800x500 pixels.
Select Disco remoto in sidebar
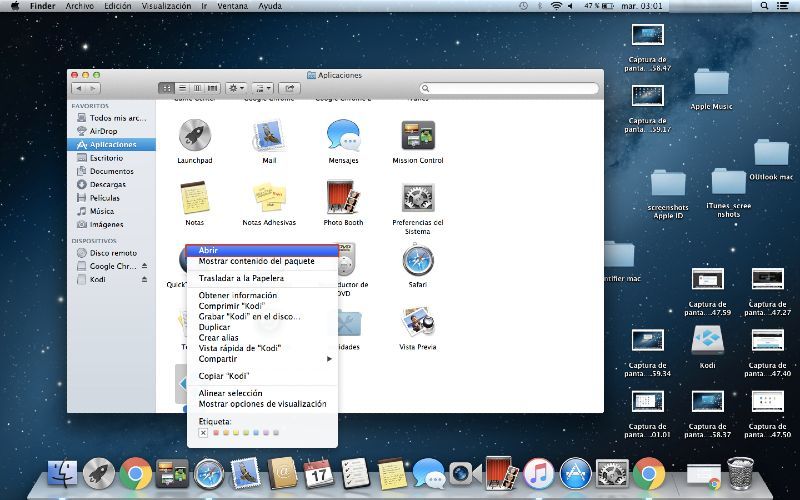tap(111, 253)
